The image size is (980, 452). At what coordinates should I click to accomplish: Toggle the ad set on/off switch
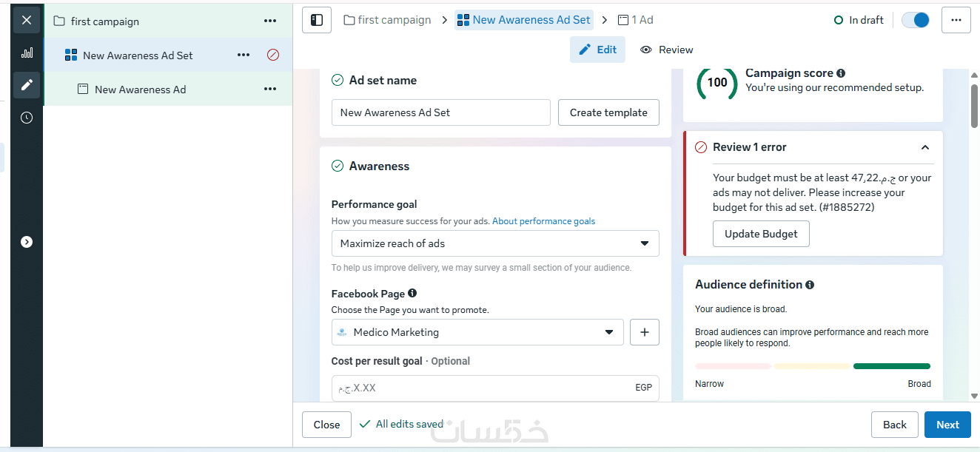(x=916, y=20)
